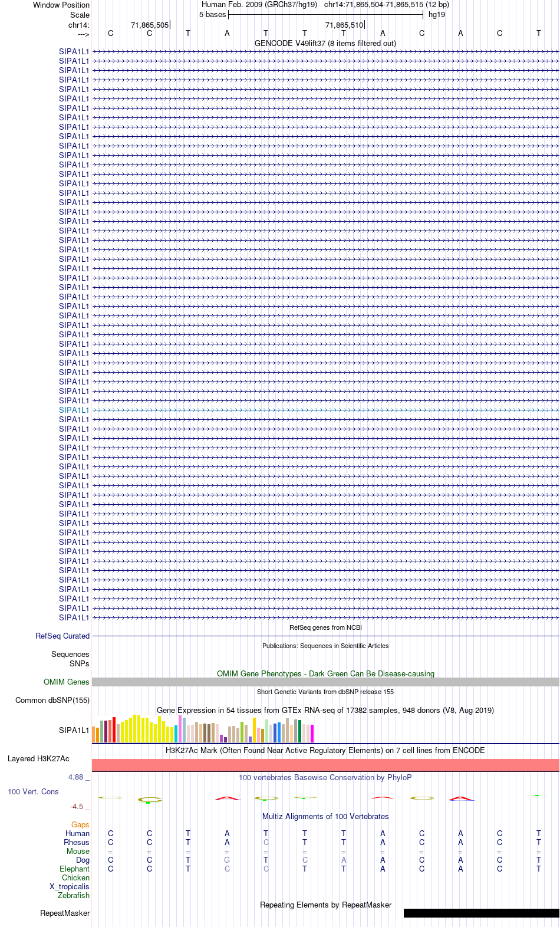Image resolution: width=560 pixels, height=927 pixels.
Task: Click the 71,865,505 ruler position
Action: point(150,25)
